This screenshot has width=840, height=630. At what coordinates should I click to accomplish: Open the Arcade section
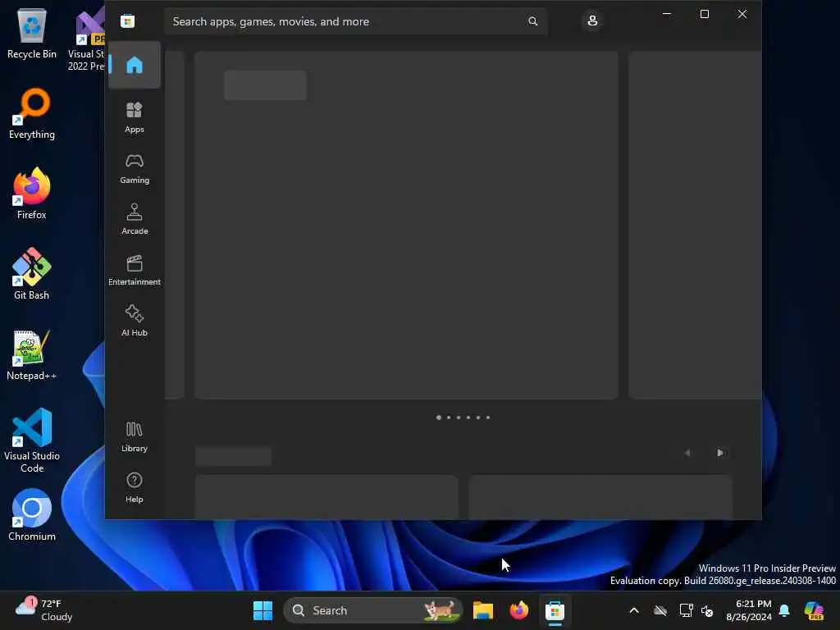click(135, 219)
